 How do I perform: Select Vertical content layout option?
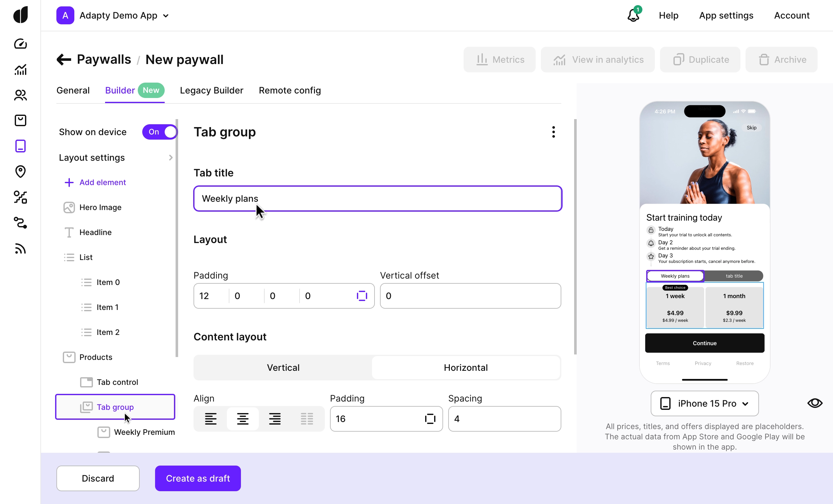(283, 368)
